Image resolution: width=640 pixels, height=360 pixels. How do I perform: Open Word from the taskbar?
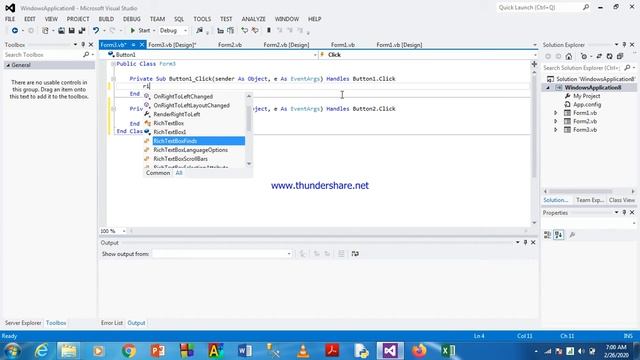tap(244, 351)
